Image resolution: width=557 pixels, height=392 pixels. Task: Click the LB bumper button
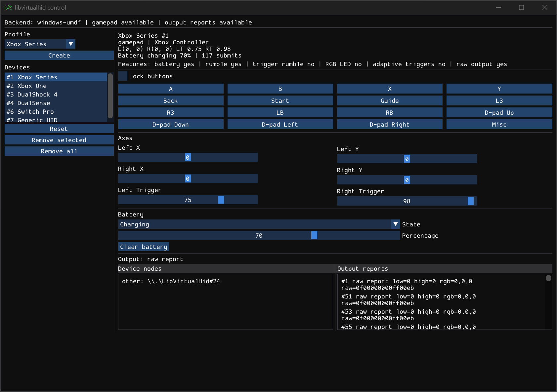[x=280, y=112]
